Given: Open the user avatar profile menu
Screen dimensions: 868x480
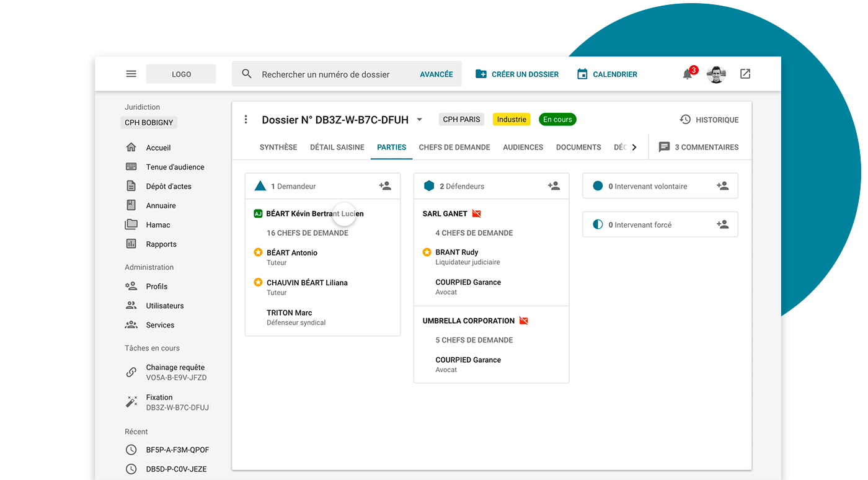Looking at the screenshot, I should (x=716, y=74).
